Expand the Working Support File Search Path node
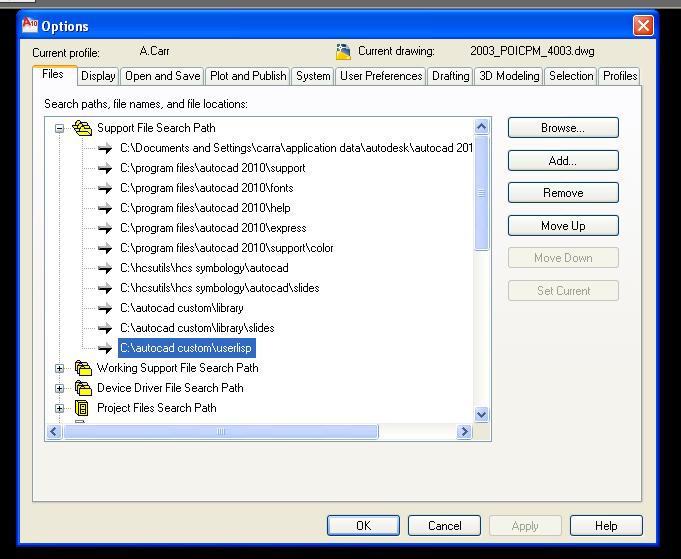The height and width of the screenshot is (559, 681). 60,368
